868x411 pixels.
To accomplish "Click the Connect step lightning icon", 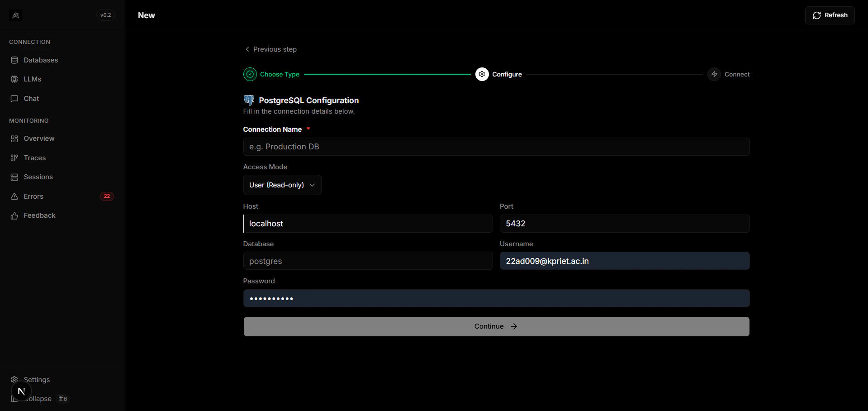I will point(714,74).
